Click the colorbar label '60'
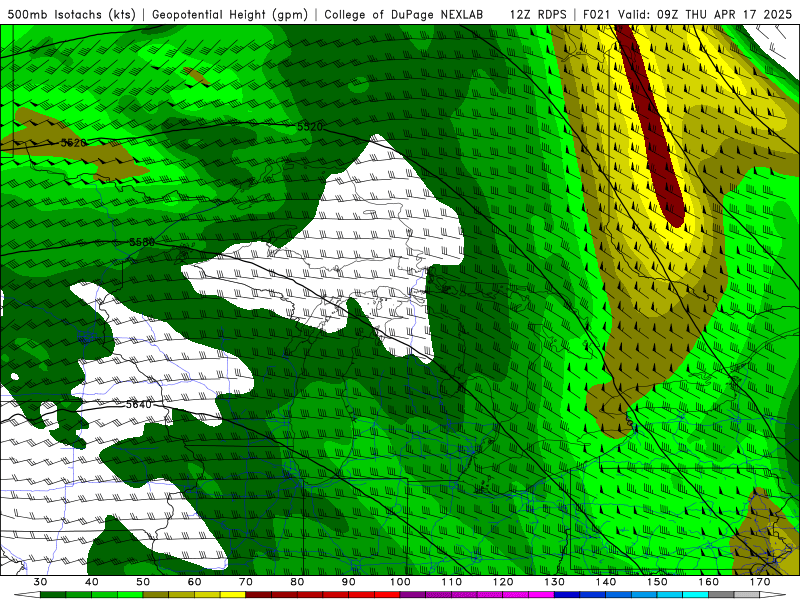This screenshot has height=600, width=800. pos(194,582)
